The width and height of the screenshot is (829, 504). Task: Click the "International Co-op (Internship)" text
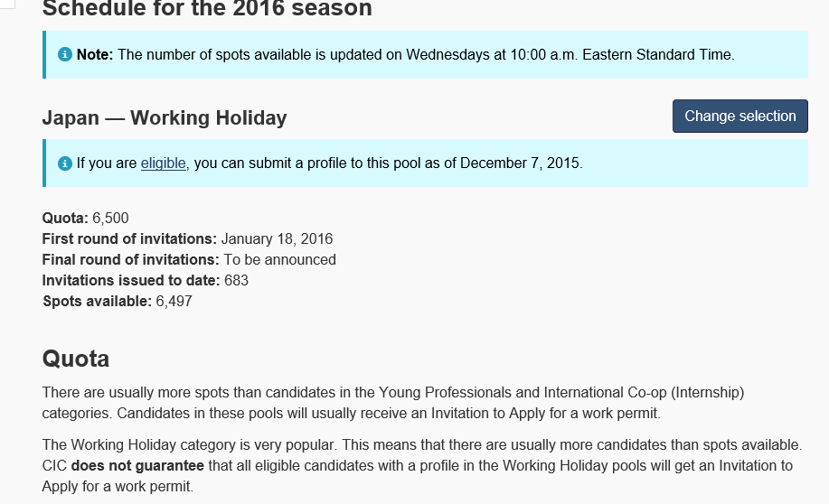(644, 392)
